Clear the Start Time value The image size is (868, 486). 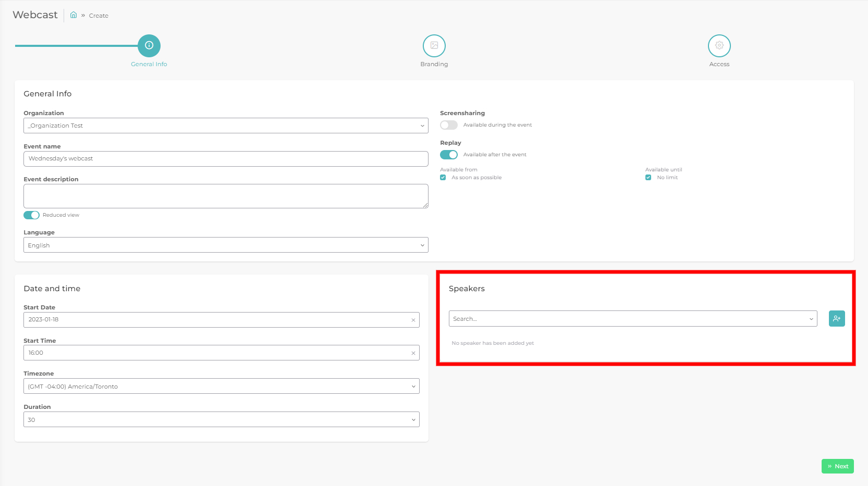pos(413,353)
